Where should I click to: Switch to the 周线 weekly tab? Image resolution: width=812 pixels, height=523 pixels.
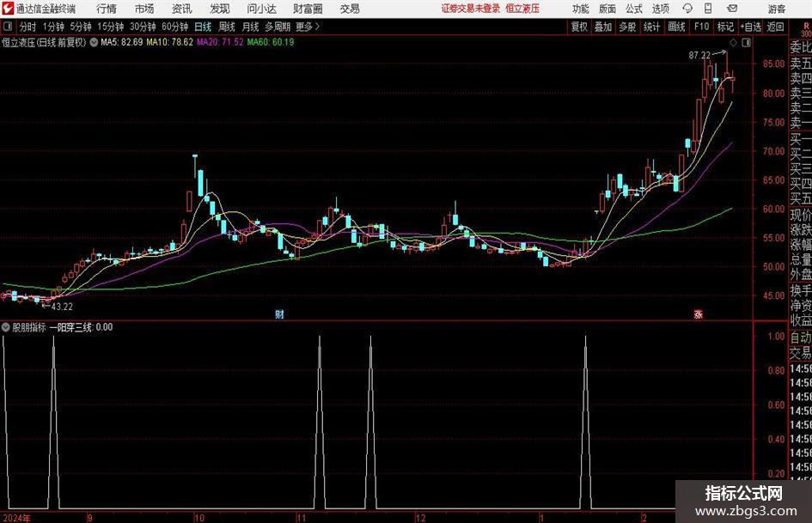pos(227,27)
